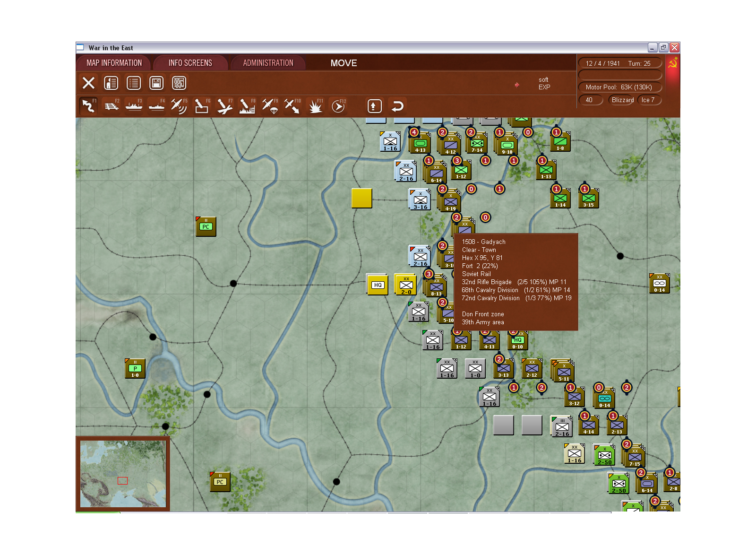Click the 68th Cavalry Division line

[x=516, y=290]
